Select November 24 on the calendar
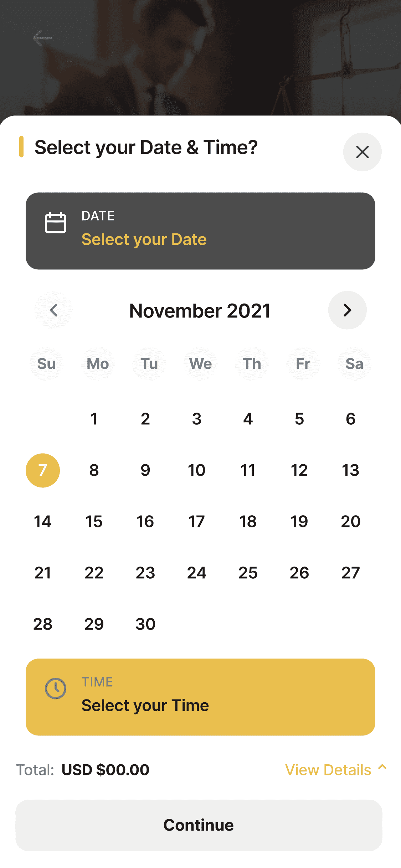This screenshot has height=868, width=401. point(197,573)
